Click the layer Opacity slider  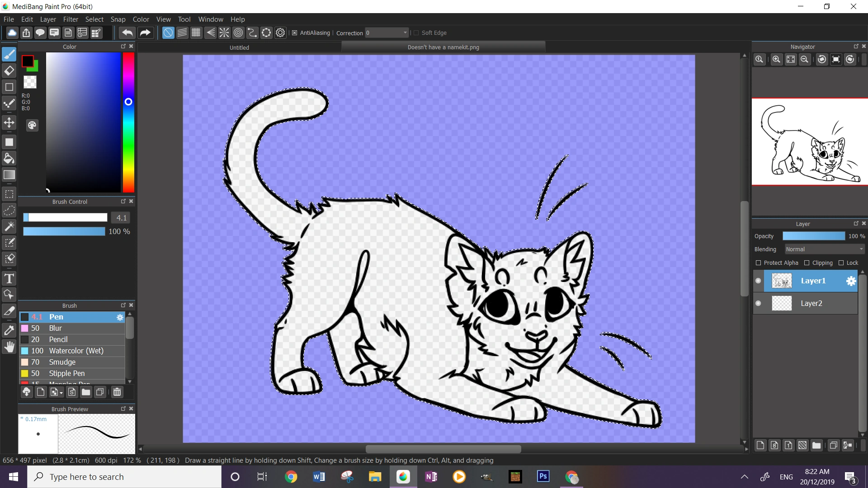[813, 236]
